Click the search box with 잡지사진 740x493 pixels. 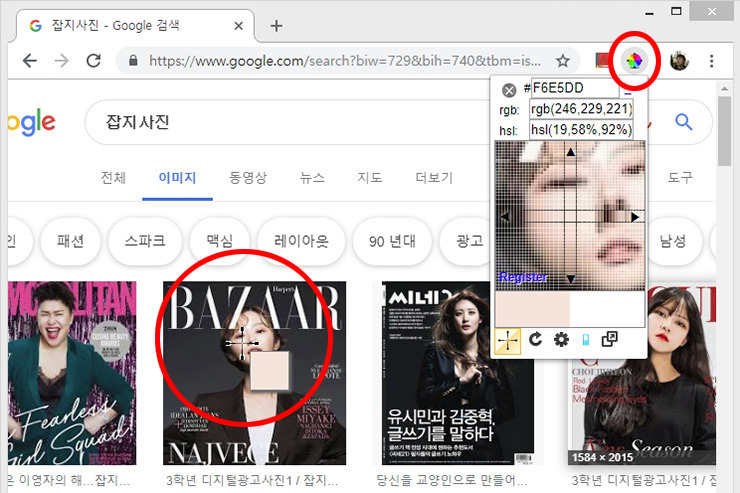coord(288,122)
